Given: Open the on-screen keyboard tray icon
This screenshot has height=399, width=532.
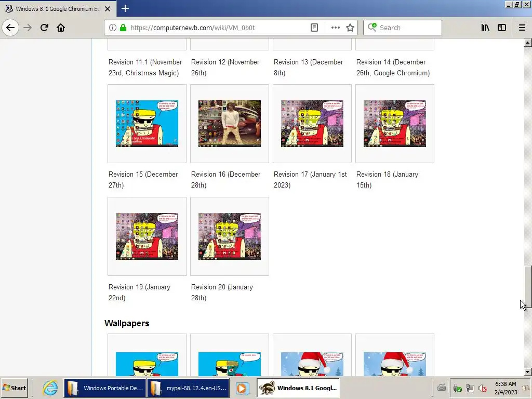Looking at the screenshot, I should pyautogui.click(x=442, y=388).
